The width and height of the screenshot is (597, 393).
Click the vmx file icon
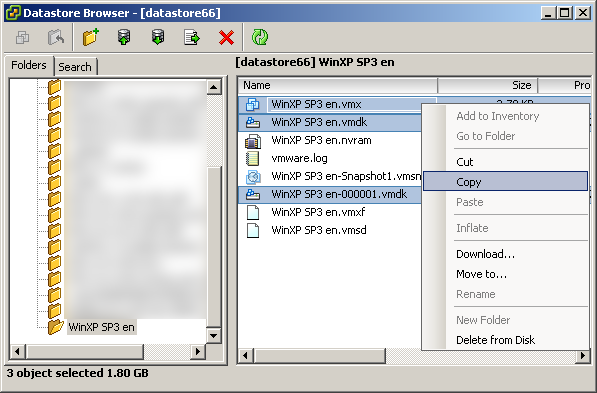tap(253, 104)
